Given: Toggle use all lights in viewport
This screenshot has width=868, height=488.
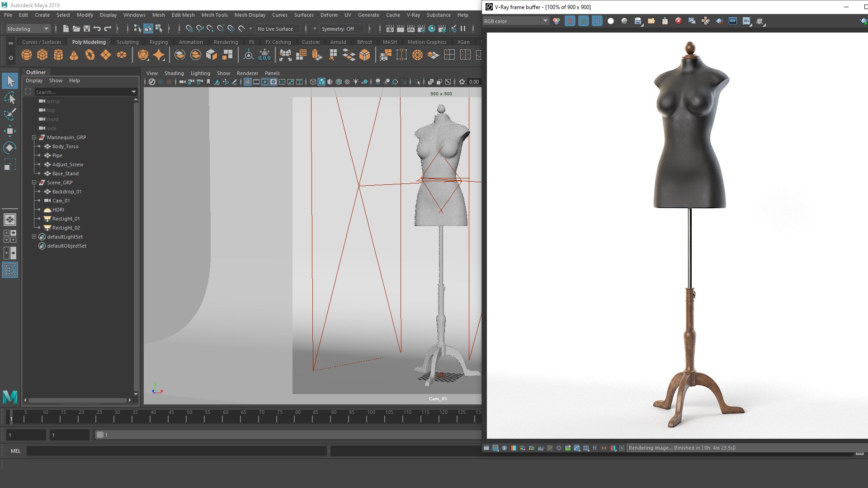Looking at the screenshot, I should pyautogui.click(x=356, y=82).
